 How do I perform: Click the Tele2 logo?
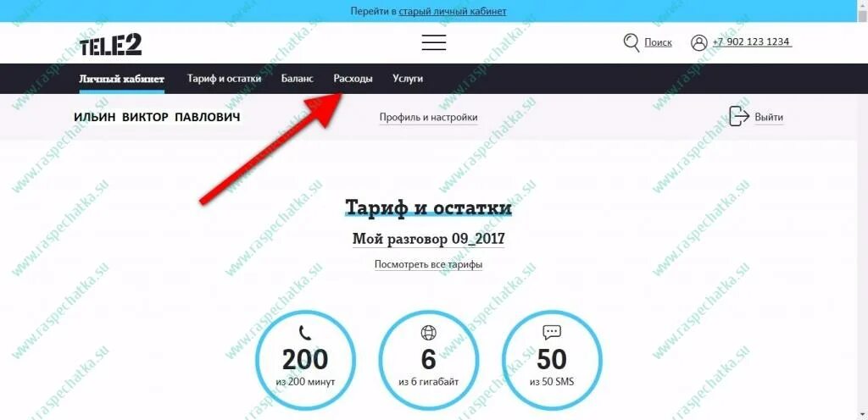click(111, 44)
